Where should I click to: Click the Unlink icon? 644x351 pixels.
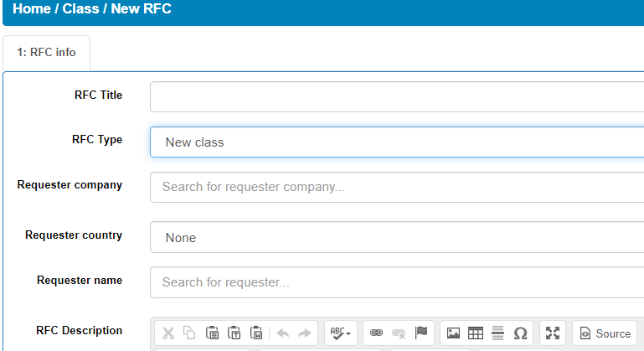coord(399,333)
